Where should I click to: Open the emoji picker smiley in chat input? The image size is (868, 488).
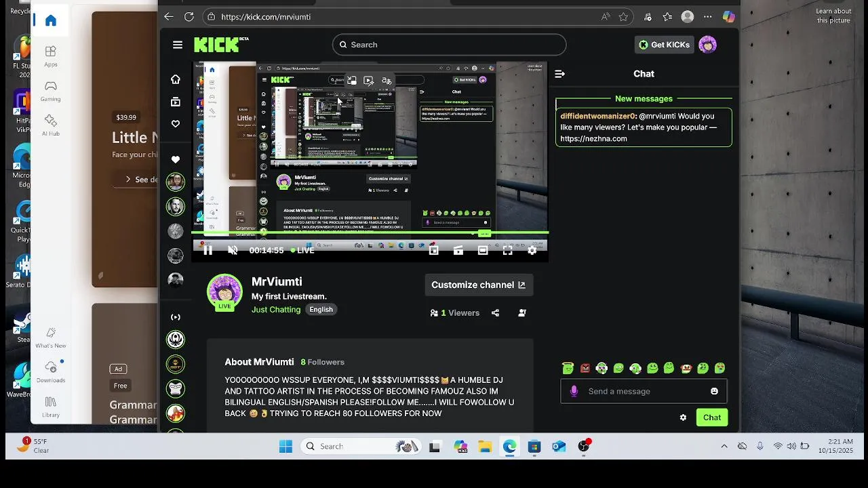click(x=714, y=391)
